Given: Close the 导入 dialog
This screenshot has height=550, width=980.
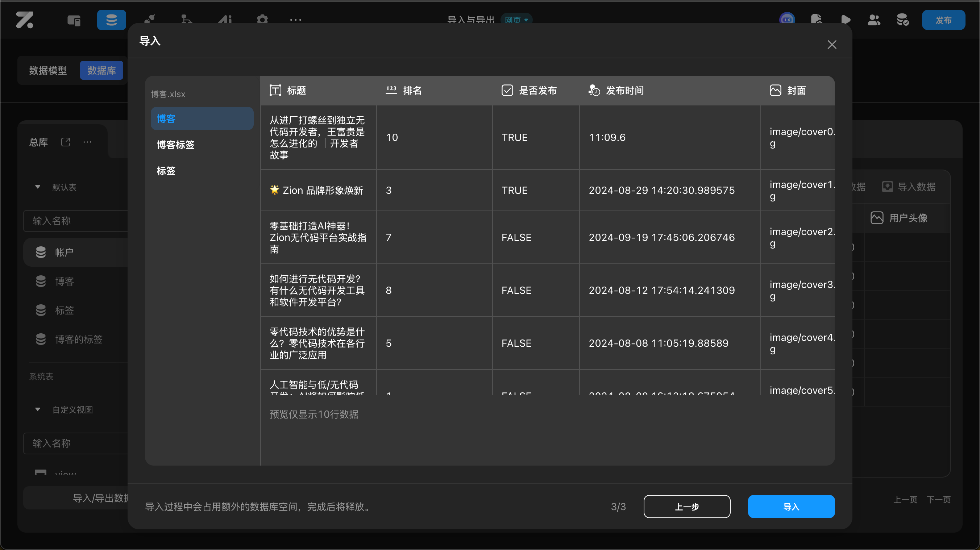Looking at the screenshot, I should pos(832,45).
